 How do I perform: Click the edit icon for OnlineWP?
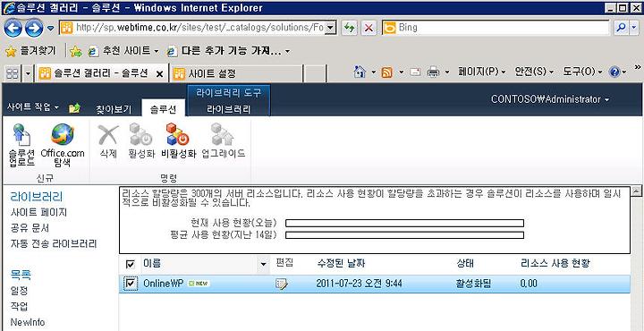(282, 284)
